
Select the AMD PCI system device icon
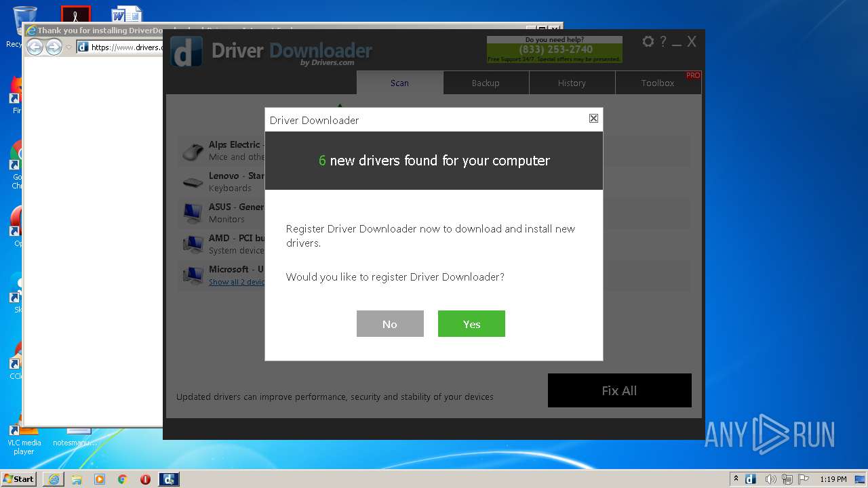click(193, 244)
